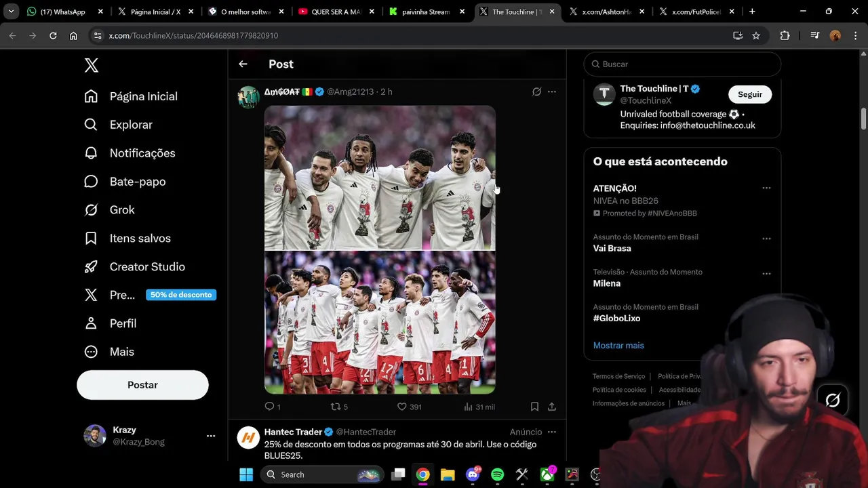Open Perfil page
868x488 pixels.
click(110, 323)
